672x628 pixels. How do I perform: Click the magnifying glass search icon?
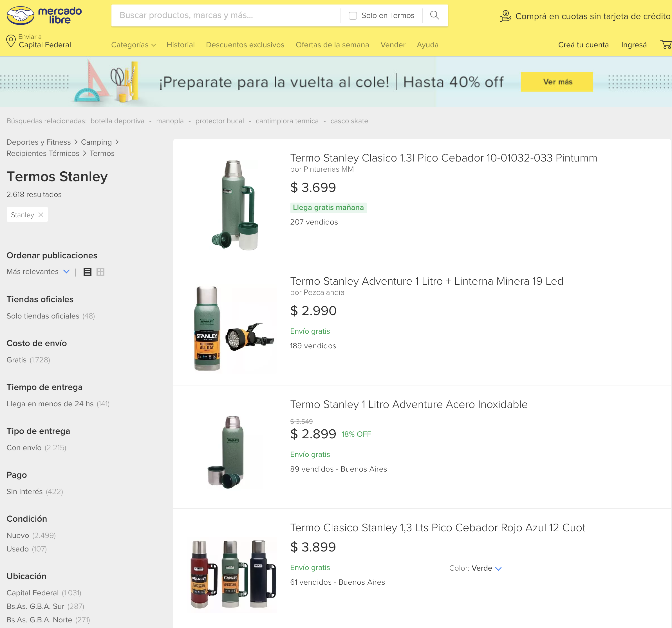[434, 15]
